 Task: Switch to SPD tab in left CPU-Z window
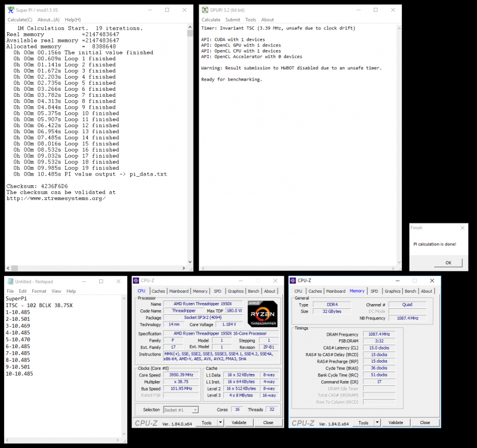click(217, 291)
